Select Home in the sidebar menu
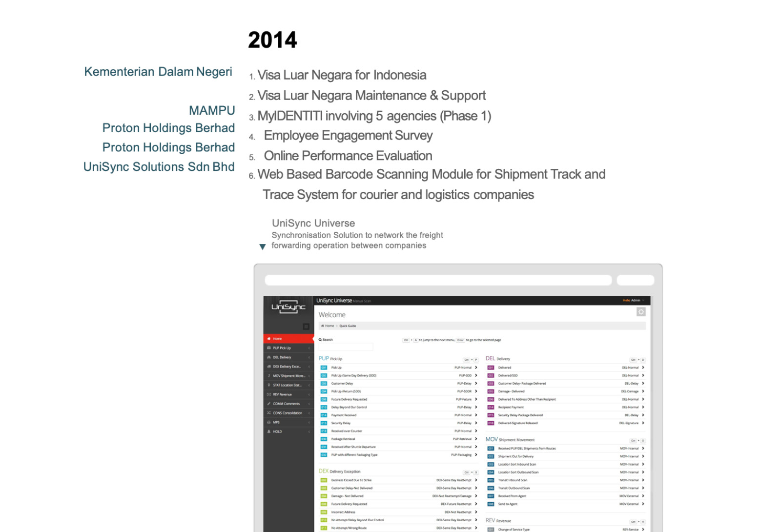 [288, 339]
